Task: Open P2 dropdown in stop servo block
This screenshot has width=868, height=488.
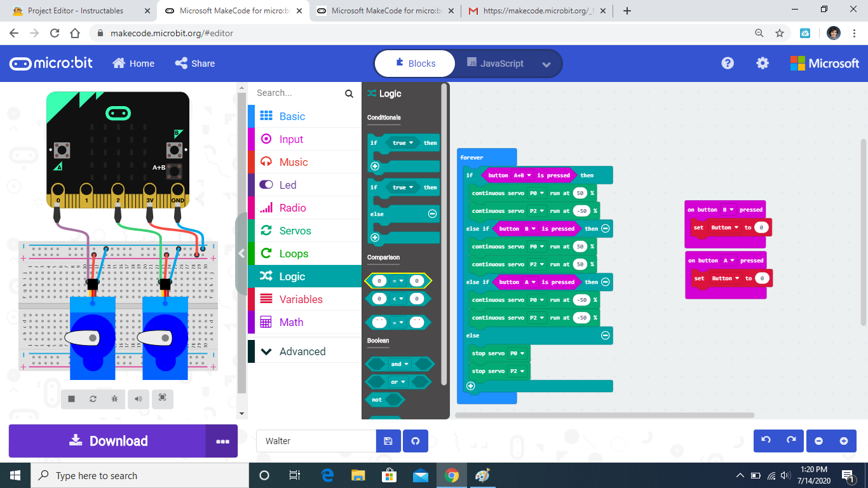Action: (517, 371)
